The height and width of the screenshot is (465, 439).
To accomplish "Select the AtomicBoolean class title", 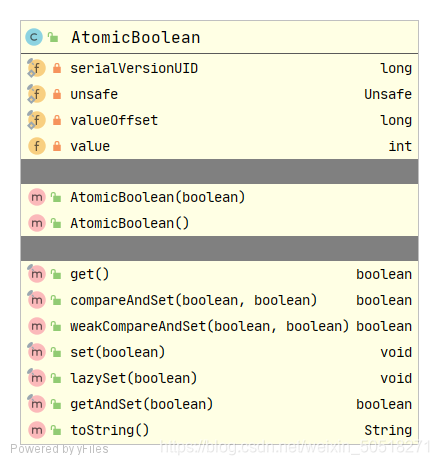I will point(136,37).
